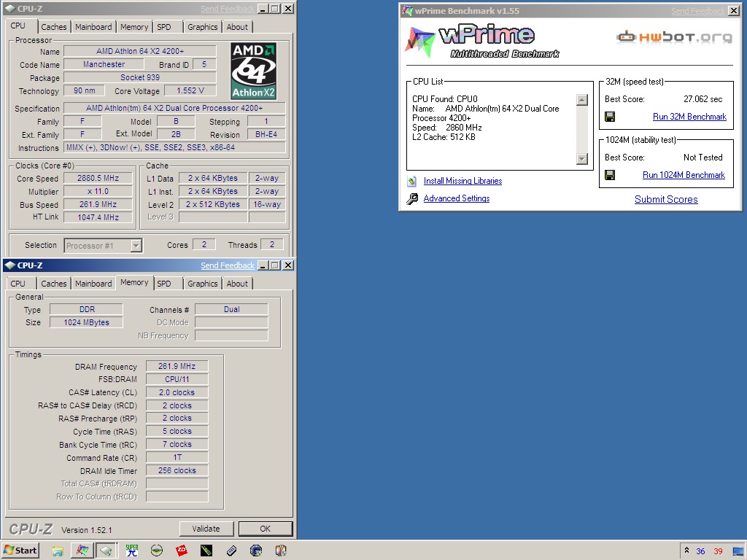Click Run 1024M Benchmark link
This screenshot has width=747, height=560.
point(684,175)
